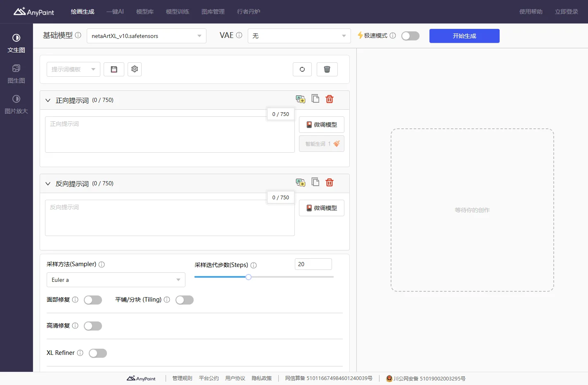Collapse the 正向提示词 section chevron

point(48,100)
